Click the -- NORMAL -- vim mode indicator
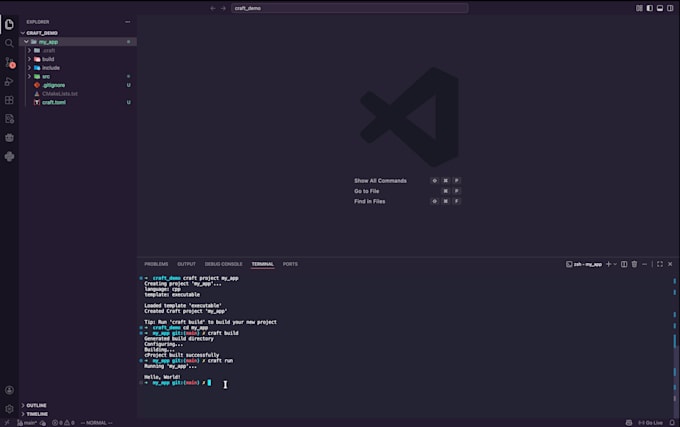Screen dimensions: 680x427 (96, 423)
